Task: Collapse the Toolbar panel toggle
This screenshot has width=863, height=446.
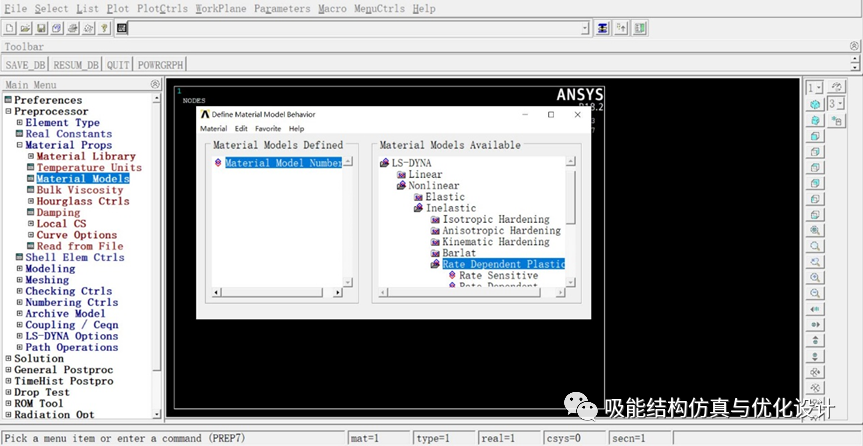Action: pyautogui.click(x=854, y=46)
